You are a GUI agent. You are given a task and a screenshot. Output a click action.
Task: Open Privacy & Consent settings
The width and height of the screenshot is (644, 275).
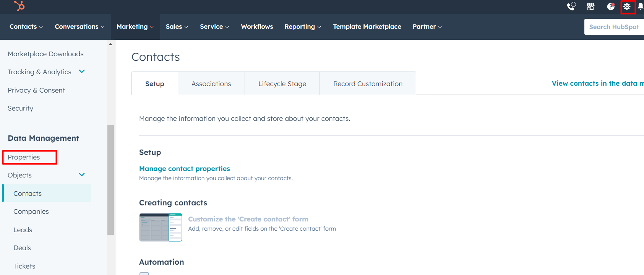point(36,90)
